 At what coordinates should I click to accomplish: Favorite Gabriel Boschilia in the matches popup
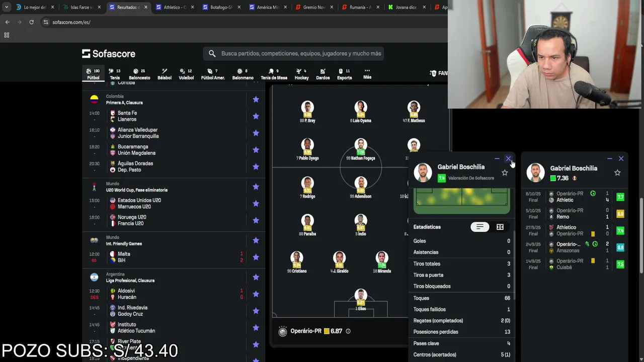tap(617, 173)
